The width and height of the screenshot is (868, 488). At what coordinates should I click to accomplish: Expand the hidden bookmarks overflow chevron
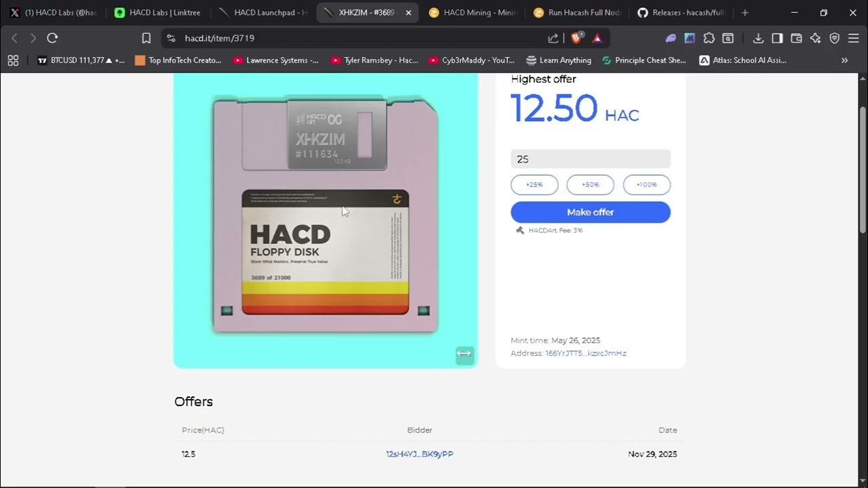pyautogui.click(x=844, y=60)
